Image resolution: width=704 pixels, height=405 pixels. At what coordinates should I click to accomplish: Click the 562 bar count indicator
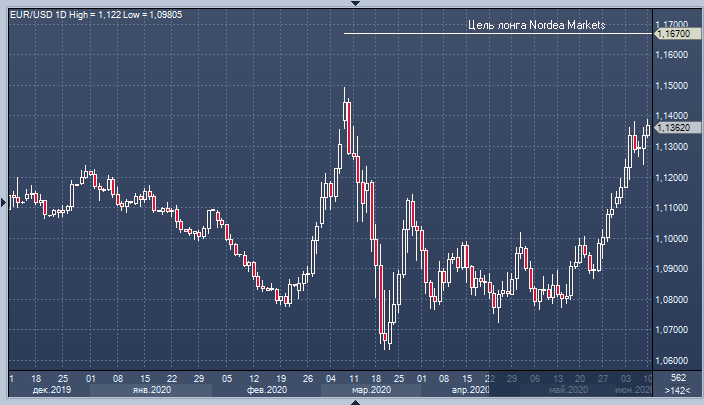click(677, 378)
